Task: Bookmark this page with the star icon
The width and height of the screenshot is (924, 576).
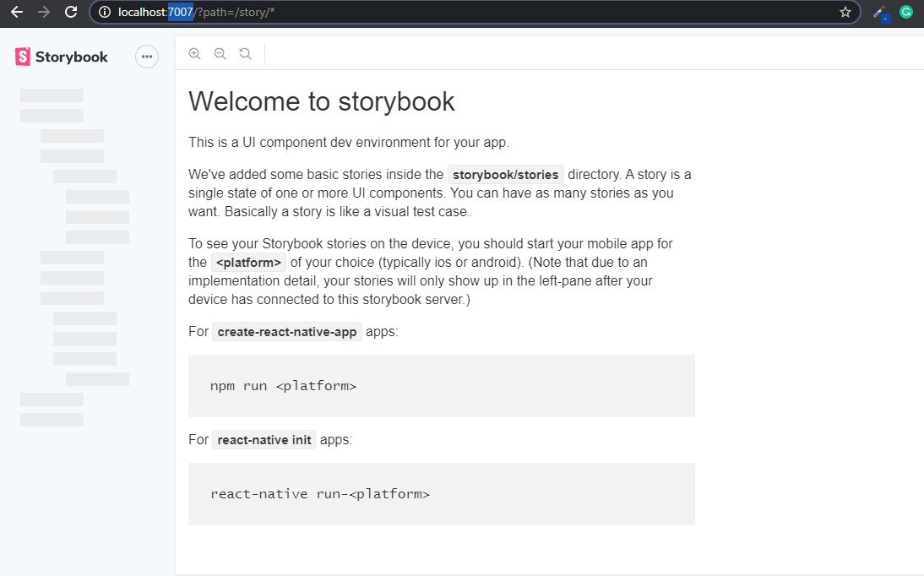Action: point(845,12)
